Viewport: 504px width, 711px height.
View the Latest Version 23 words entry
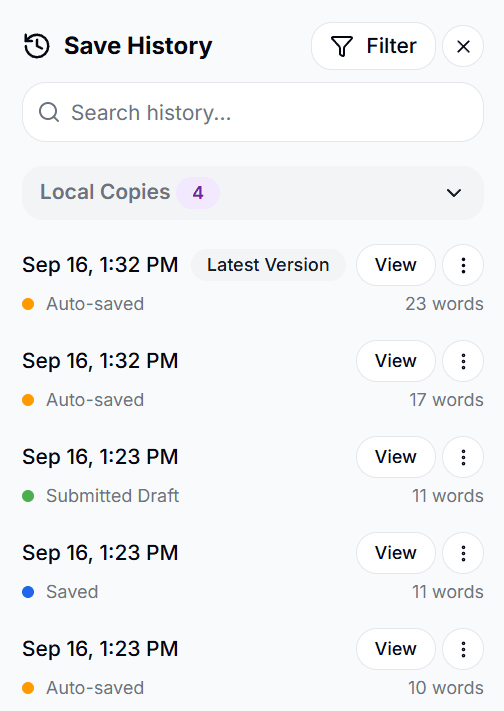tap(396, 265)
